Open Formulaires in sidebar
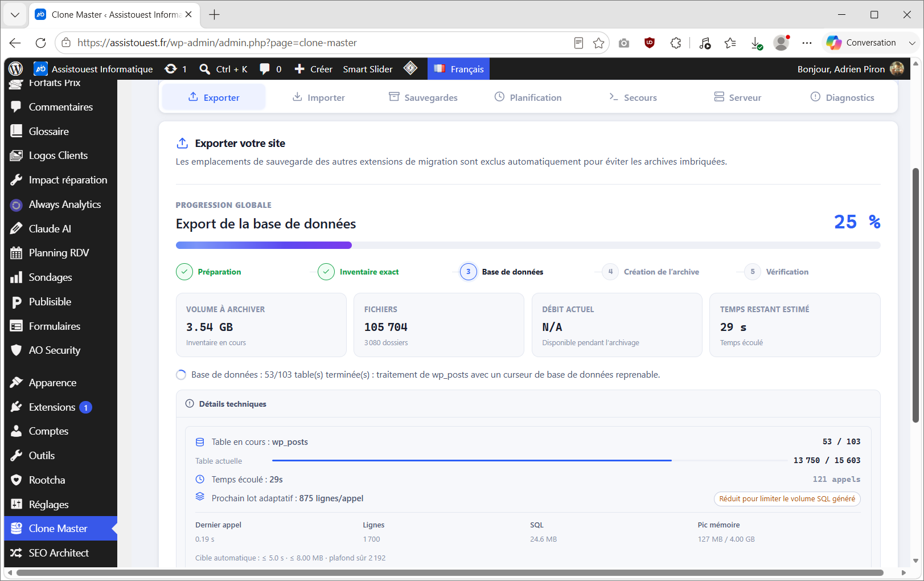Image resolution: width=924 pixels, height=581 pixels. click(x=60, y=326)
